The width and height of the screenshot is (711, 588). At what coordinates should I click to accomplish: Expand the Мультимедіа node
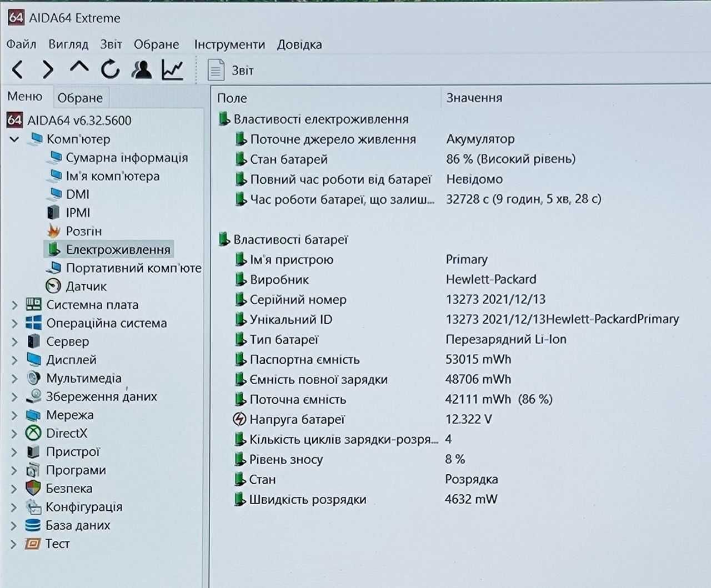14,378
